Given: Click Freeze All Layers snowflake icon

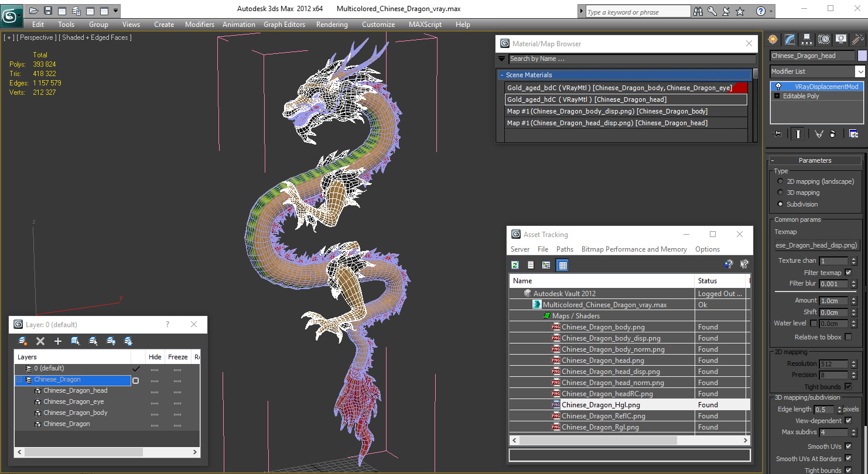Looking at the screenshot, I should coord(128,341).
